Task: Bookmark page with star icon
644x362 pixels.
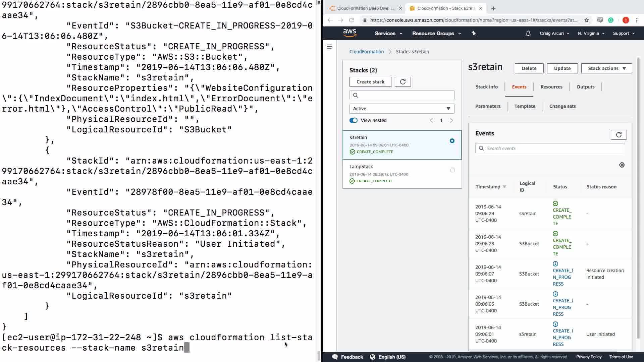Action: (586, 20)
